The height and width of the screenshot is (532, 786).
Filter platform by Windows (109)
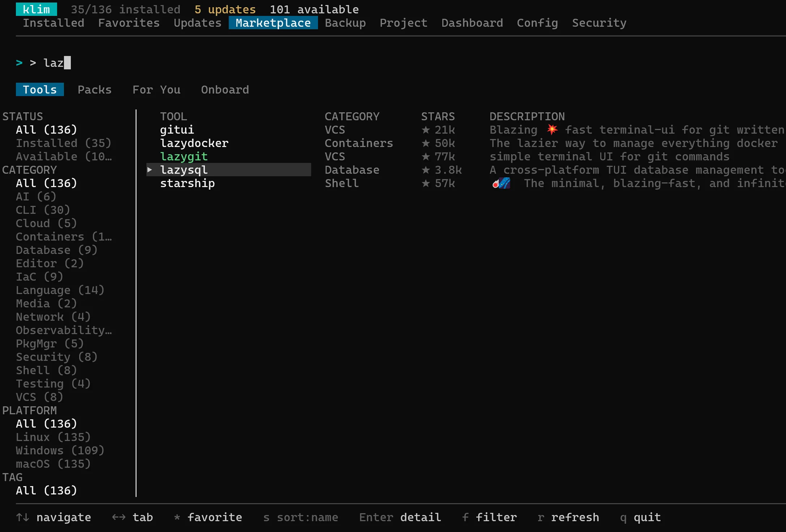coord(60,451)
